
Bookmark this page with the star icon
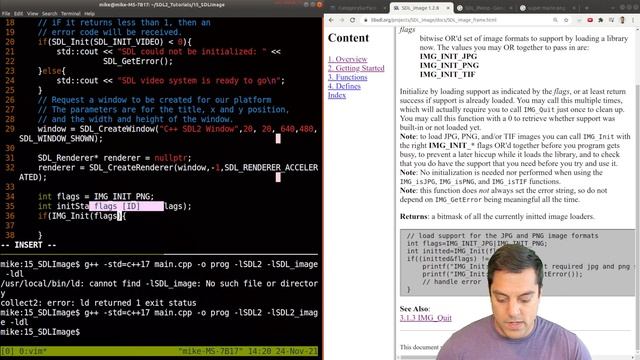[566, 20]
